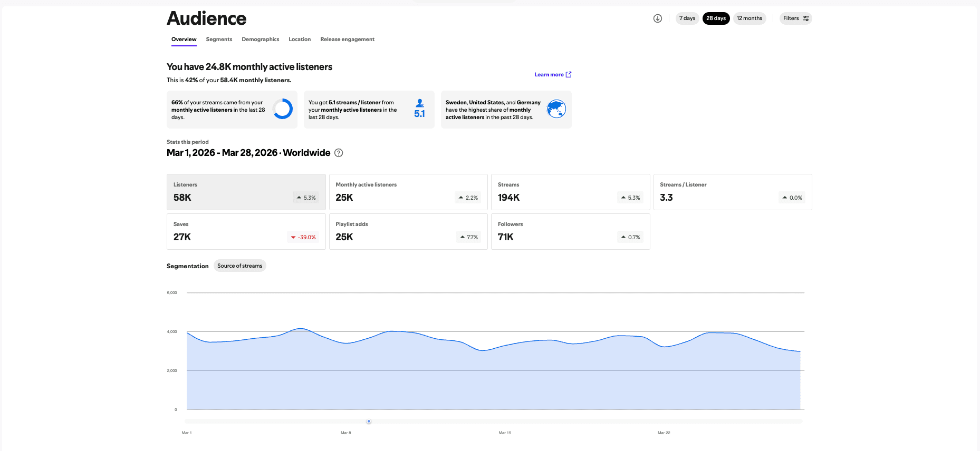Viewport: 980px width, 451px height.
Task: Open the Source of streams segmentation selector
Action: [240, 266]
